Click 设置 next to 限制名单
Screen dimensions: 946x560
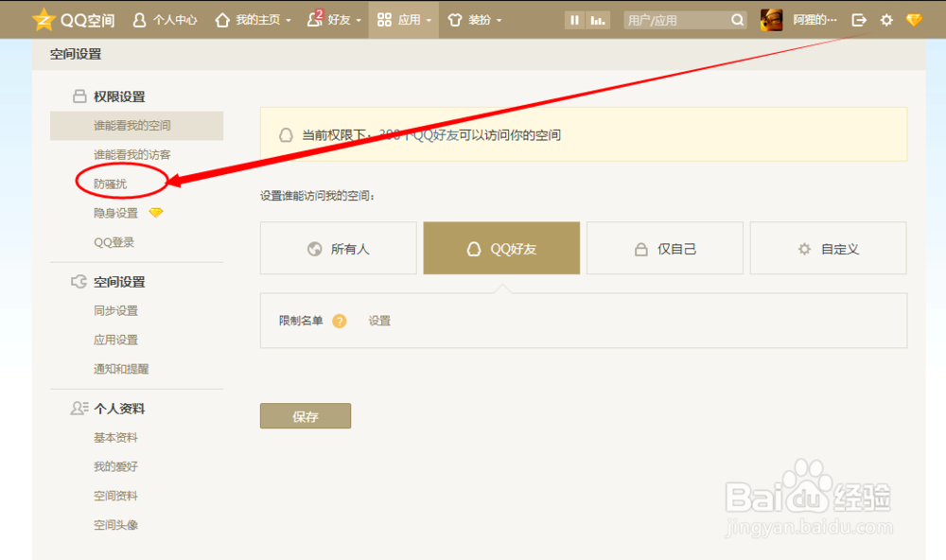379,321
